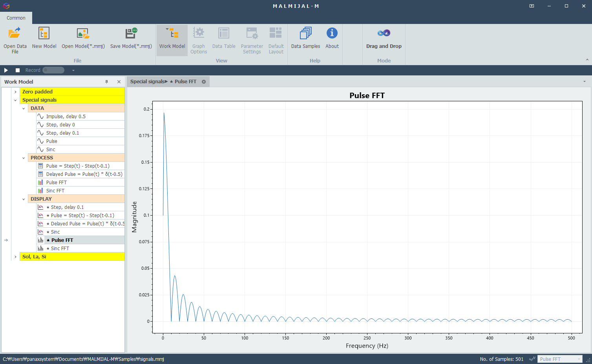This screenshot has width=592, height=364.
Task: Click the No. of Samples: 501 text
Action: [x=502, y=359]
